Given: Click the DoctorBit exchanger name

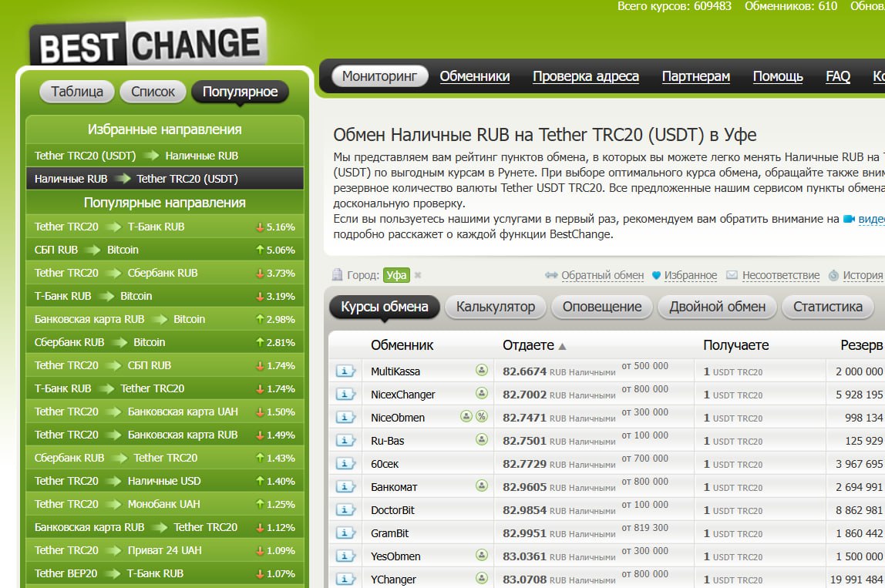Looking at the screenshot, I should pos(392,510).
